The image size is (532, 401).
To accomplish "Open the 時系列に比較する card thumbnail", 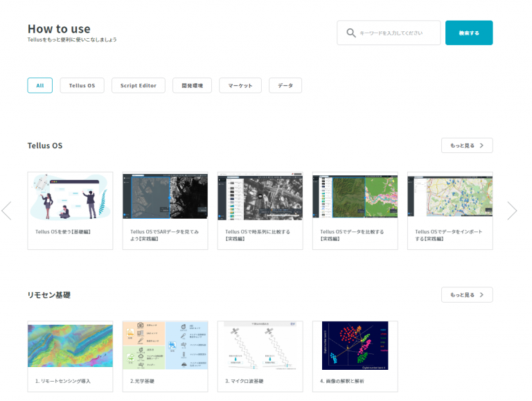I will coord(260,197).
